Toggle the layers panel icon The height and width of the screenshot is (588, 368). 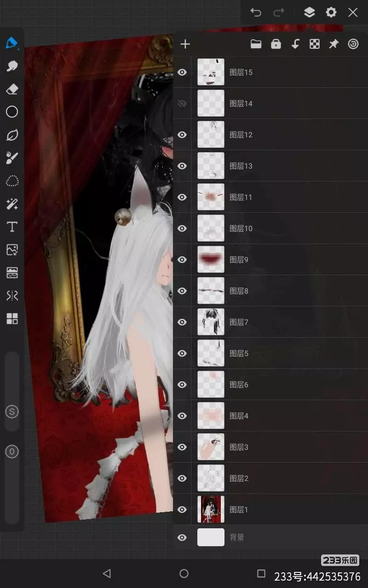pyautogui.click(x=310, y=12)
